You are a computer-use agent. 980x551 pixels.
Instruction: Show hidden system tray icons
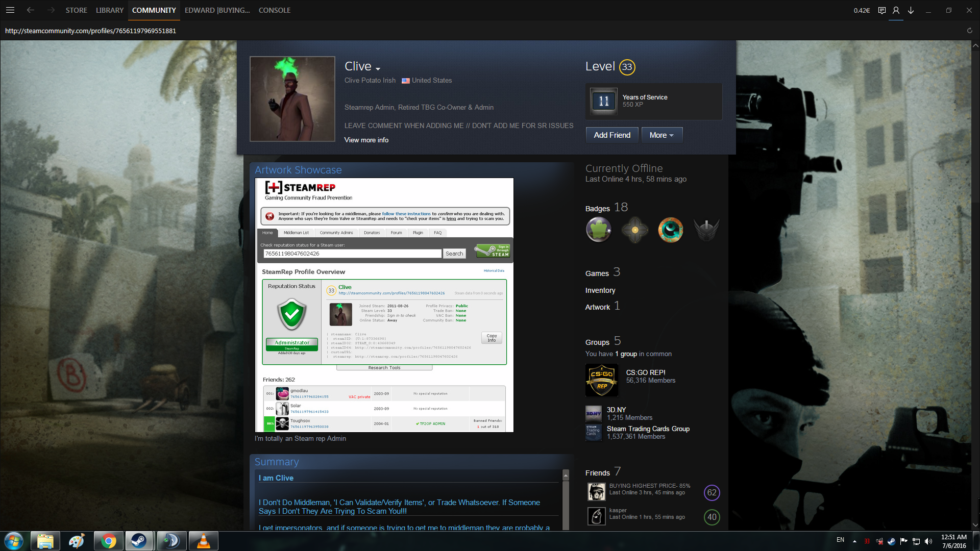[854, 541]
